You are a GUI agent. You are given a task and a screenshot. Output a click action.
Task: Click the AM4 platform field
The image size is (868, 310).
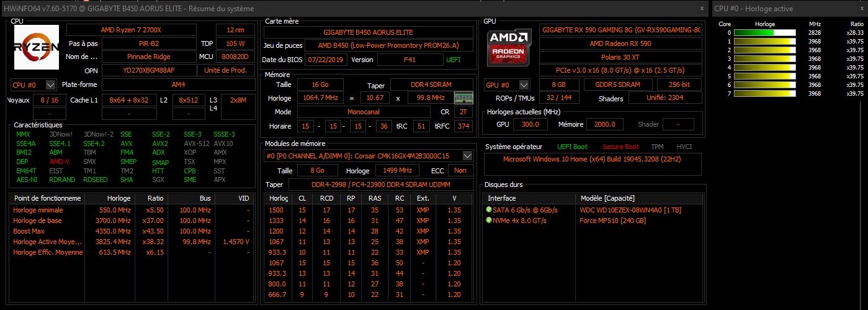pyautogui.click(x=178, y=84)
